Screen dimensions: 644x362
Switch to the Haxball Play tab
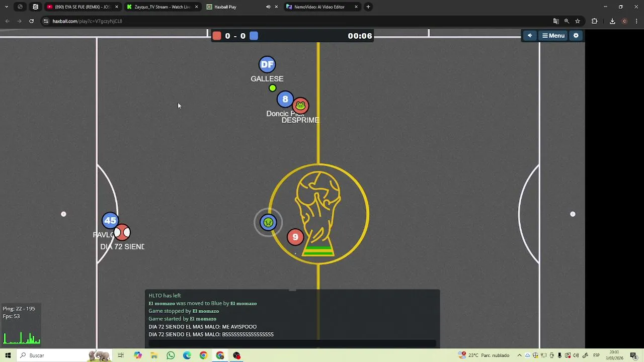click(x=225, y=7)
